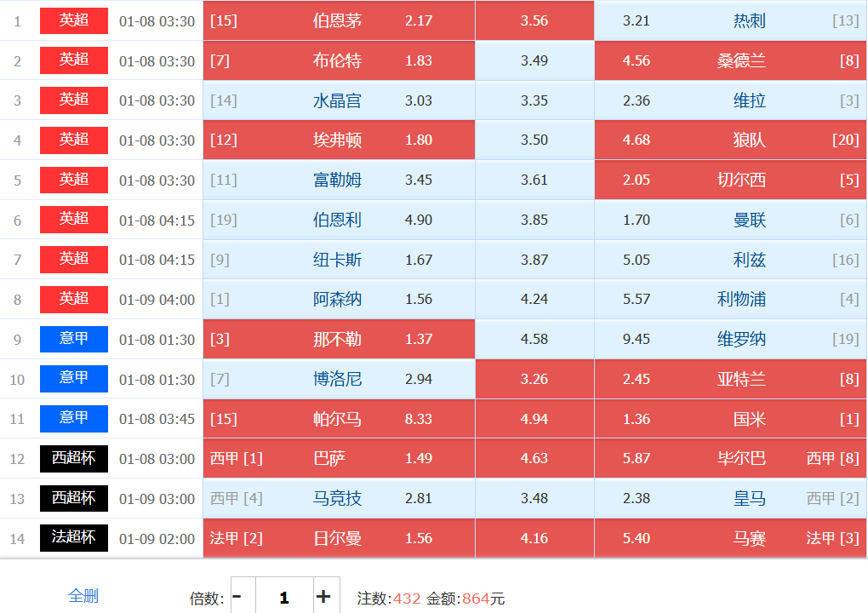Increase multiplier with the plus button
This screenshot has height=613, width=868.
323,597
